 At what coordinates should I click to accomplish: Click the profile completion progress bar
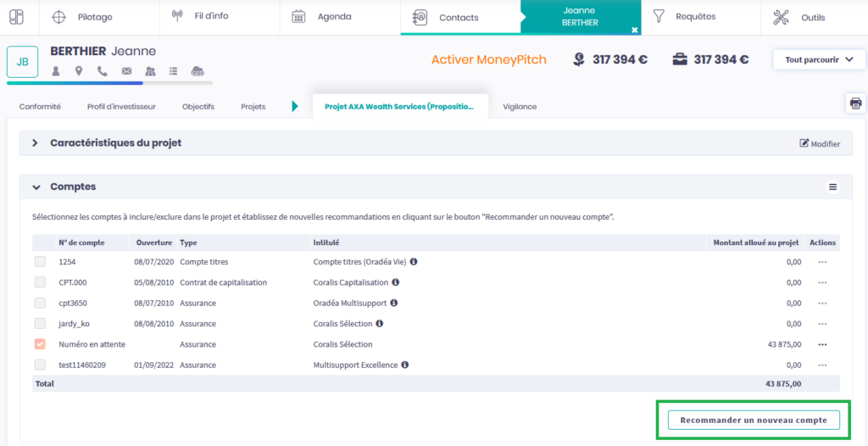109,83
